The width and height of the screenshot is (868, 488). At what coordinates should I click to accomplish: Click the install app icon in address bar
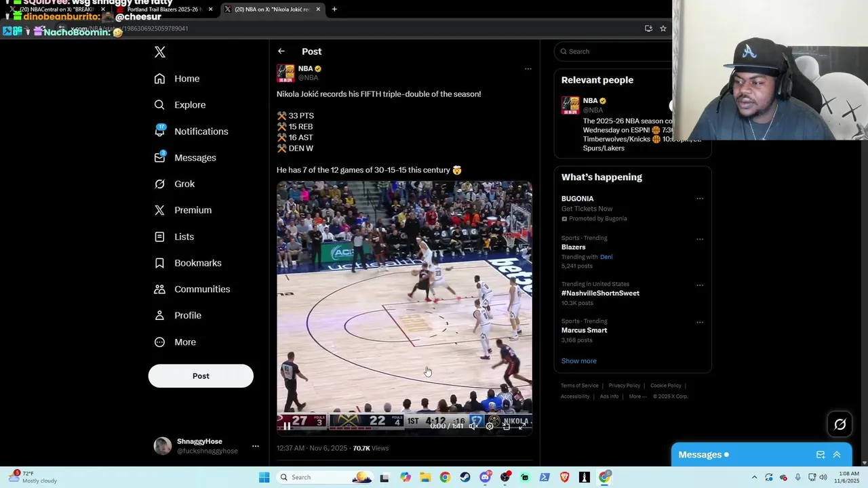pos(648,28)
